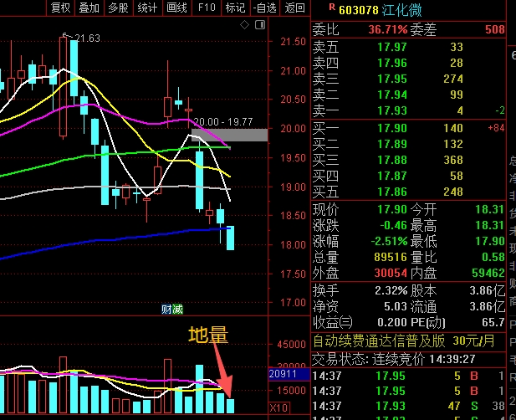
Task: Open F10 company information
Action: point(207,8)
